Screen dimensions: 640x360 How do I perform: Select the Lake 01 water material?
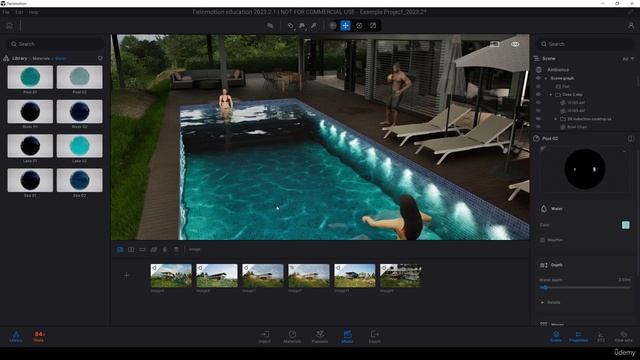point(30,146)
